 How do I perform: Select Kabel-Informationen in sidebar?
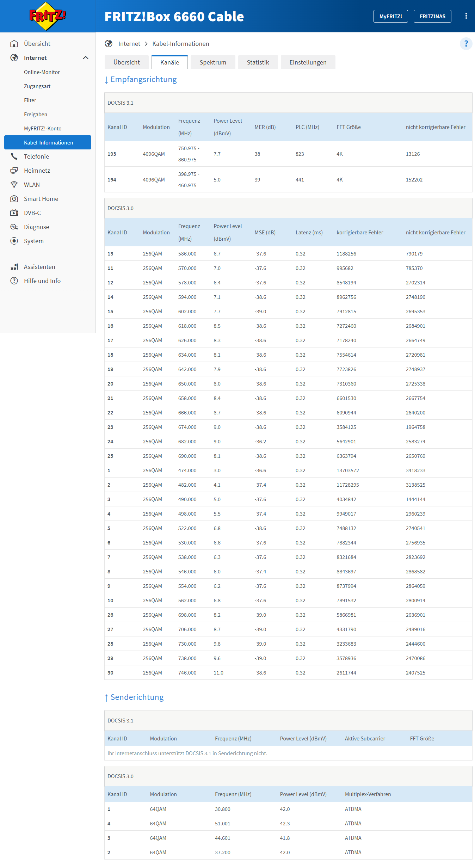coord(48,142)
